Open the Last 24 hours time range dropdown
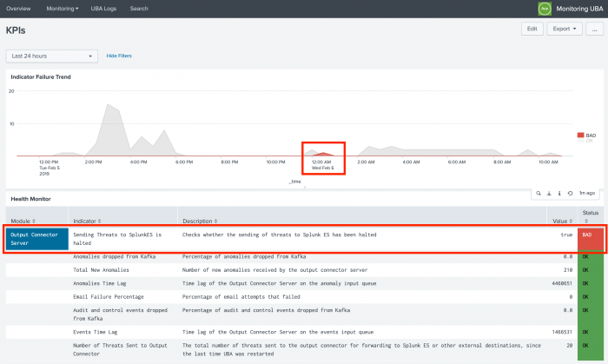Screen dimensions: 608x364 (51, 56)
